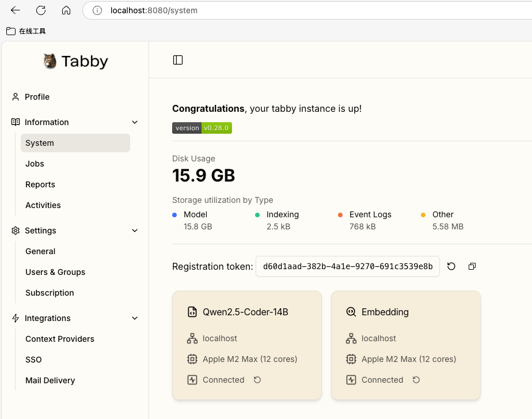
Task: Refresh the Embedding connection status
Action: coord(416,380)
